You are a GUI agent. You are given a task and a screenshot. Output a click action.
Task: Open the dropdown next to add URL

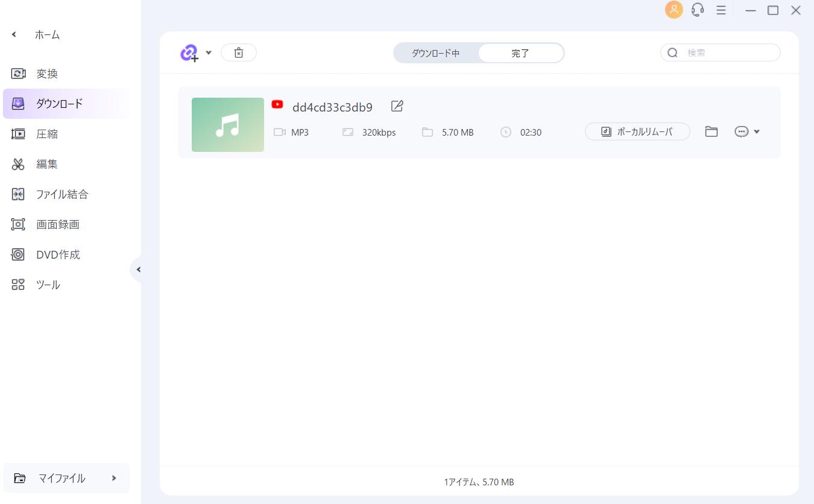(209, 52)
